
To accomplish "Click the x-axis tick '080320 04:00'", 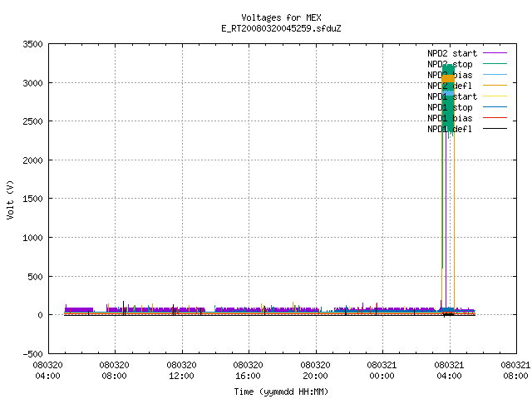I will (48, 371).
